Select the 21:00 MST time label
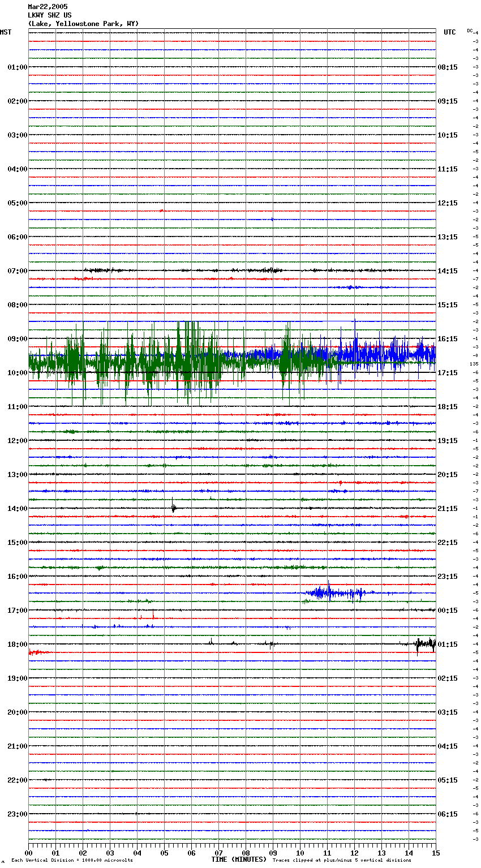Viewport: 481px width, 868px height. (18, 746)
